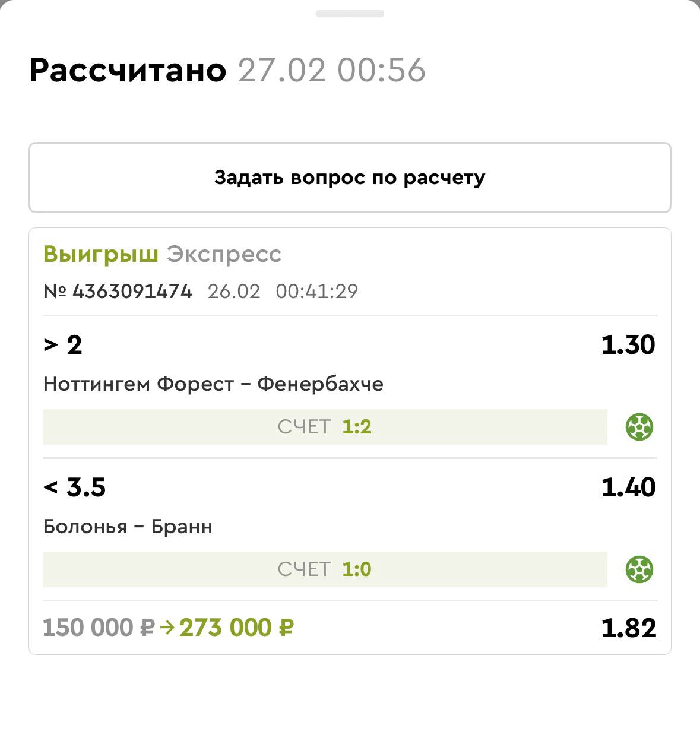The image size is (700, 744).
Task: Tap the "Выигрыш" status label
Action: (101, 254)
